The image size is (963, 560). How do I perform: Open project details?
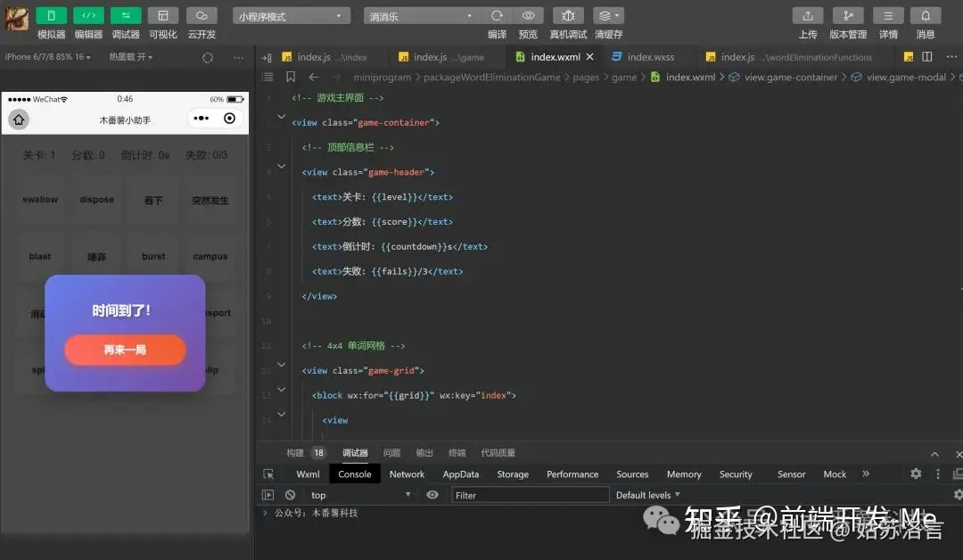coord(888,15)
